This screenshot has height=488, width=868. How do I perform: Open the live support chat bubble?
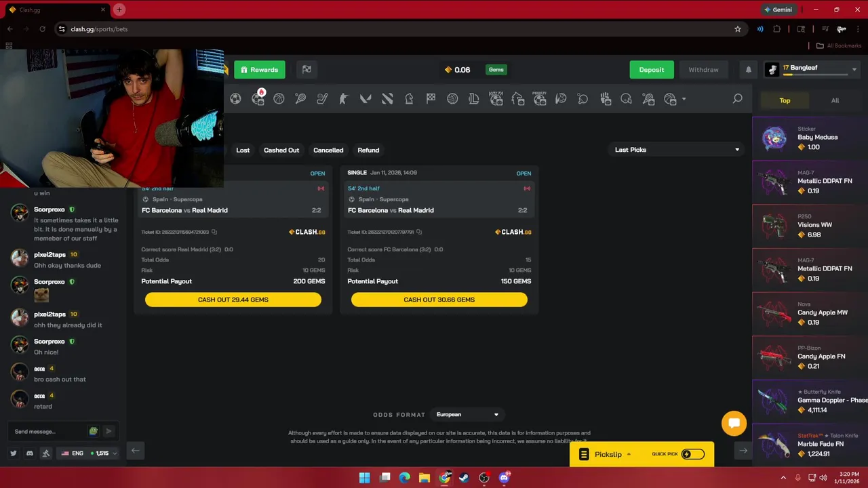[x=734, y=424]
